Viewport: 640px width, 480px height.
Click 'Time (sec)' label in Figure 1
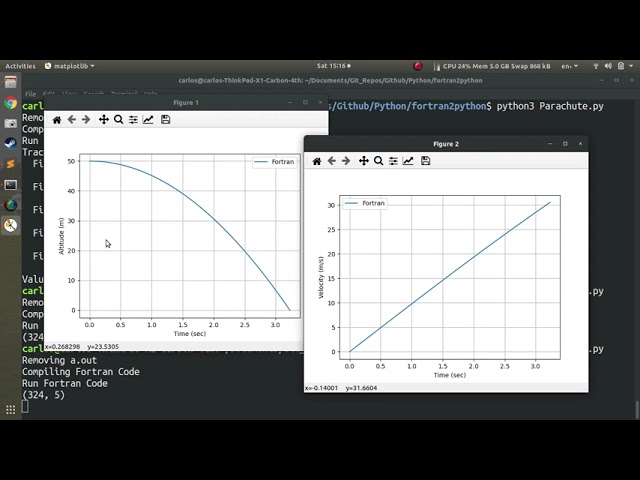coord(190,333)
